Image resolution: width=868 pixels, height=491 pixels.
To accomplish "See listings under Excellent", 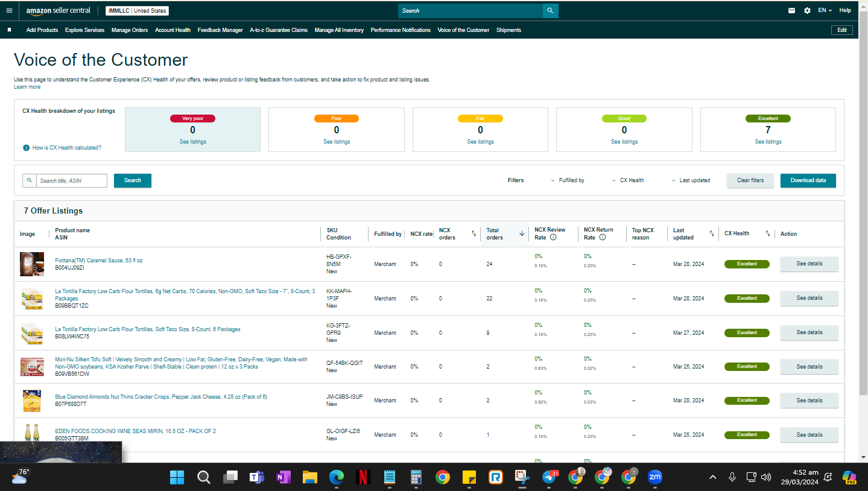I will (x=768, y=142).
